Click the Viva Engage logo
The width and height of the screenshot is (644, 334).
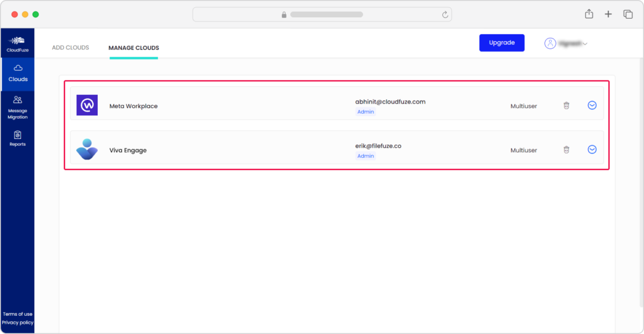(87, 150)
